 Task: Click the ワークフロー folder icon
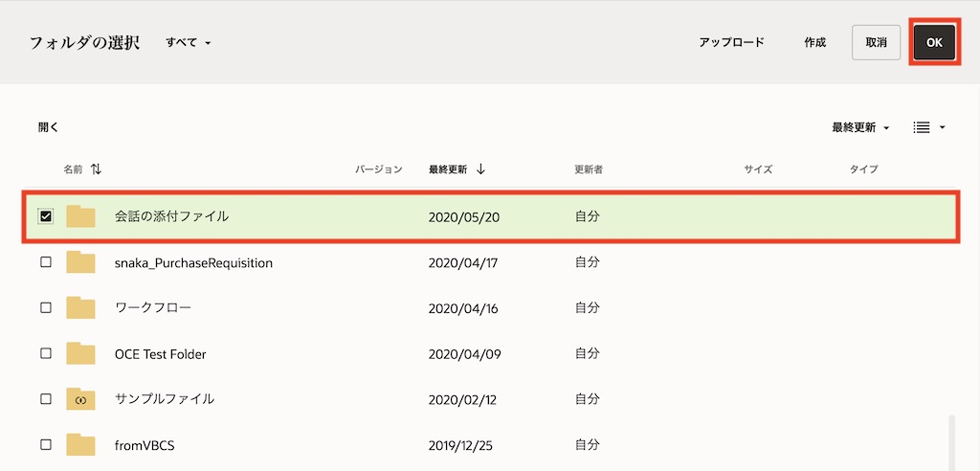[x=80, y=308]
